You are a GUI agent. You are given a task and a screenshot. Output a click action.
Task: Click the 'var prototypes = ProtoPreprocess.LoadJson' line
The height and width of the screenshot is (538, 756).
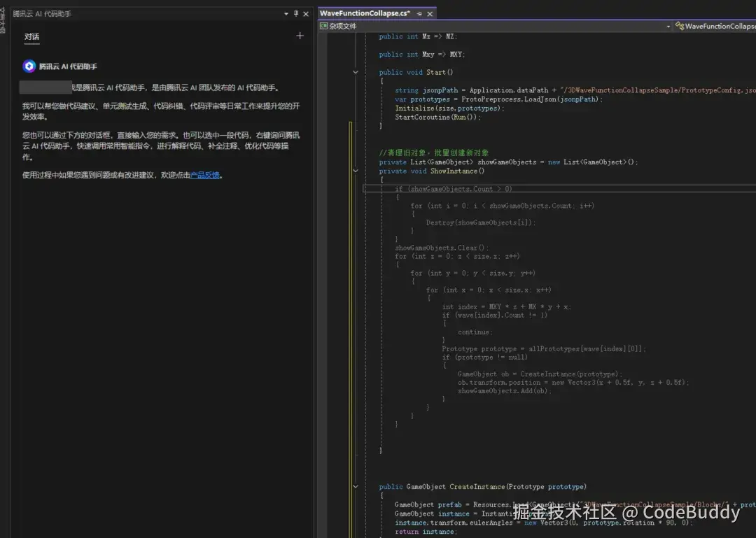coord(498,99)
